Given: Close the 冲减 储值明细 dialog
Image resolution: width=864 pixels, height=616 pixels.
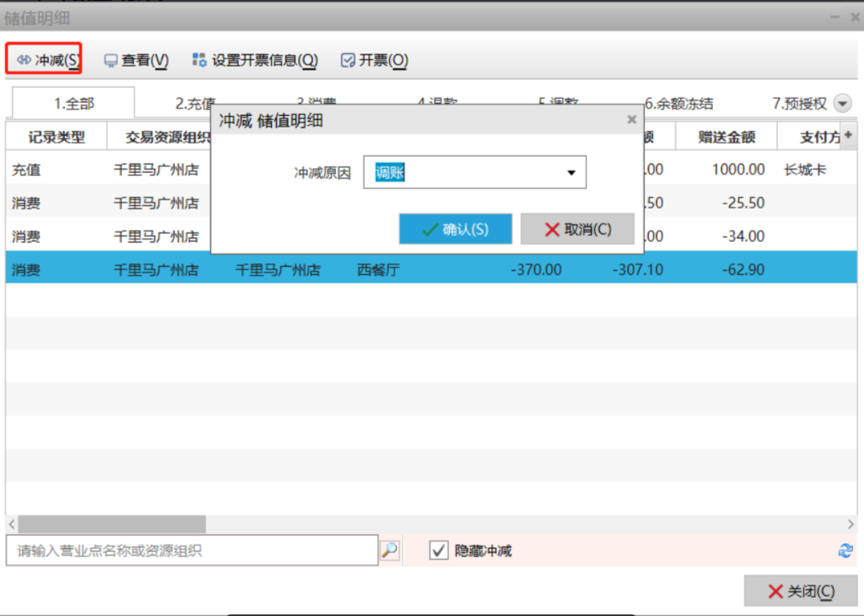Looking at the screenshot, I should click(632, 120).
